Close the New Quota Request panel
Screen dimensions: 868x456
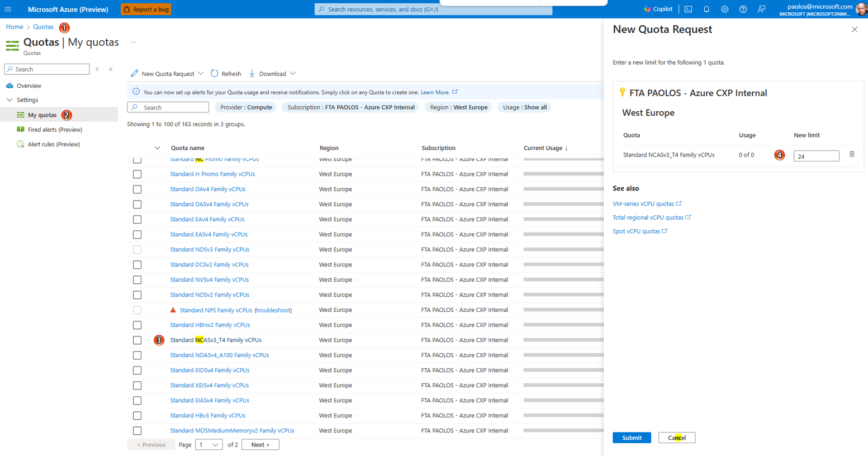point(855,29)
